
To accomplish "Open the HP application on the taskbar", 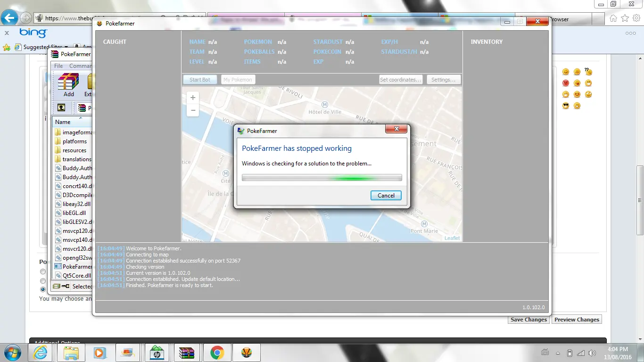I will [x=157, y=353].
